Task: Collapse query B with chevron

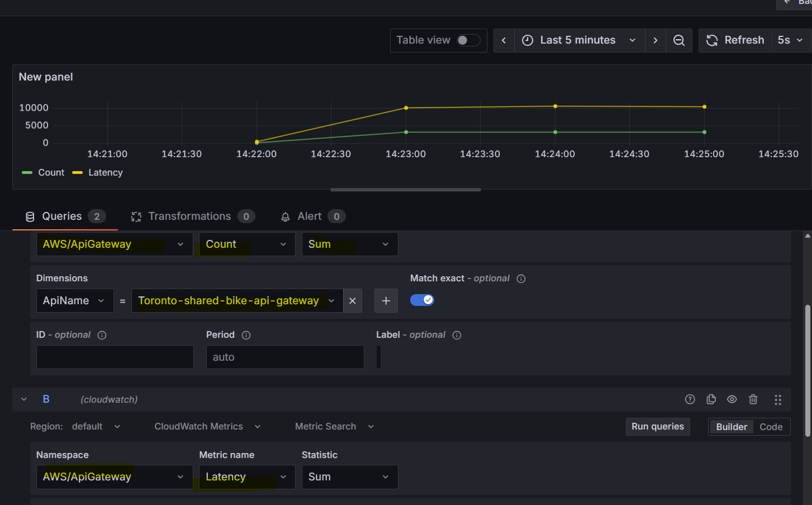Action: 24,399
